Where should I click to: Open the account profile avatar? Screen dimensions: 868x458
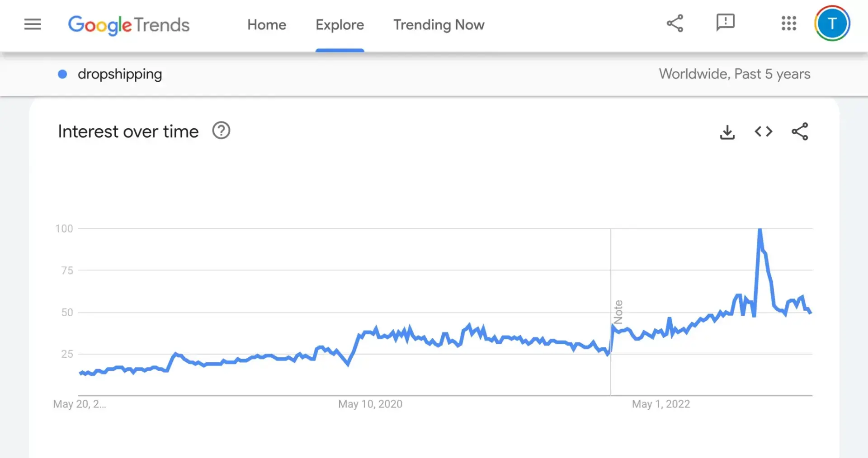832,23
